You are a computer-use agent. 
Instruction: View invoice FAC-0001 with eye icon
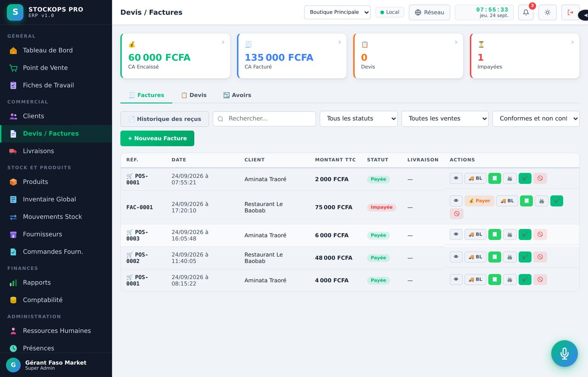[x=456, y=201]
